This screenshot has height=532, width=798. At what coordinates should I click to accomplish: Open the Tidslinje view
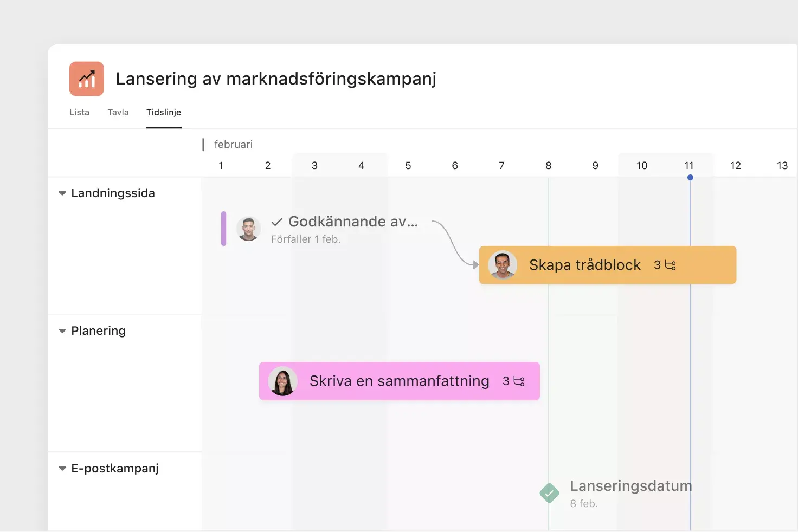click(x=164, y=112)
